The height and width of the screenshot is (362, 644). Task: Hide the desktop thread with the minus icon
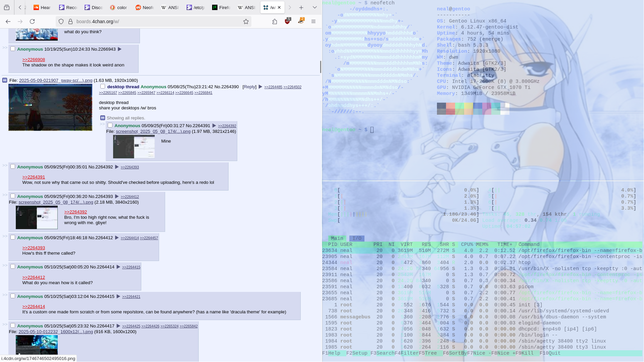5,80
